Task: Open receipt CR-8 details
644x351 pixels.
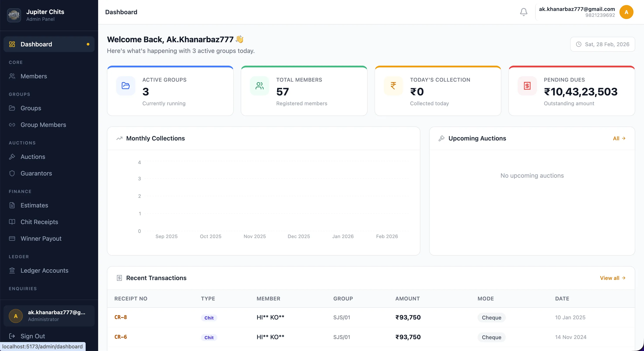Action: (x=120, y=317)
